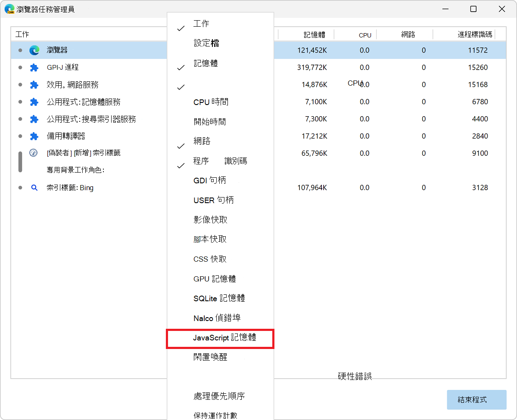Enable the JavaScript 記憶體 menu option
Viewport: 517px width, 420px height.
pyautogui.click(x=220, y=339)
